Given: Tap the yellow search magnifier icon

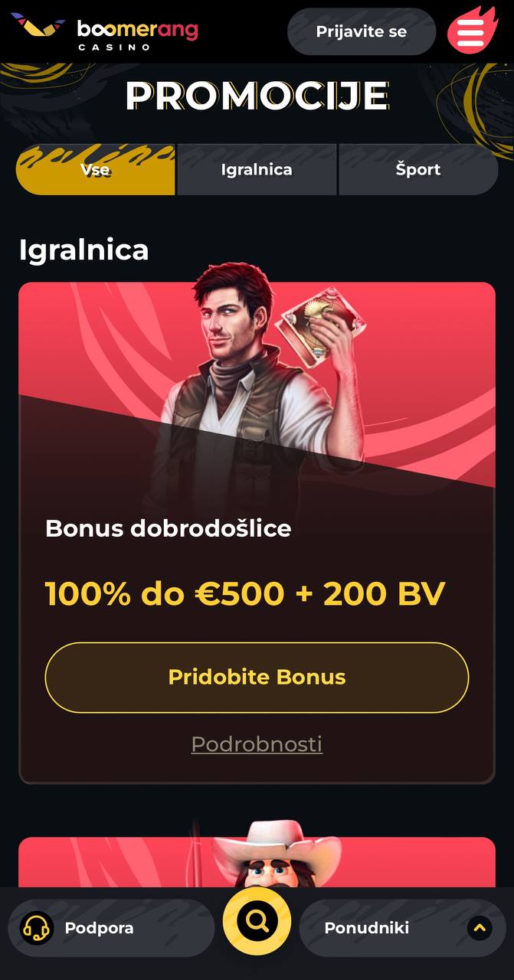Looking at the screenshot, I should pos(257,921).
